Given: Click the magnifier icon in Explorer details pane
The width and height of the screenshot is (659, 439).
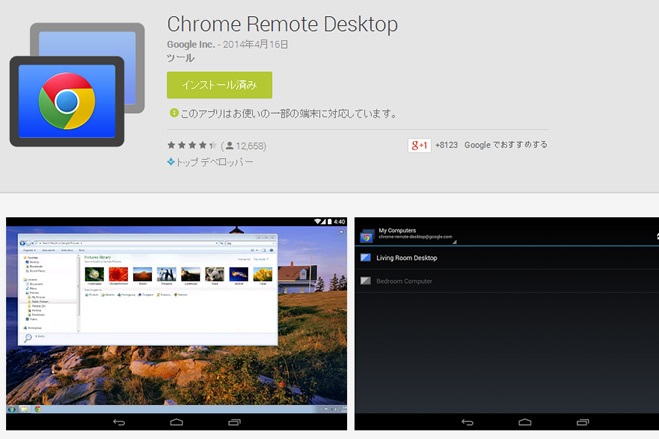Looking at the screenshot, I should tap(28, 338).
